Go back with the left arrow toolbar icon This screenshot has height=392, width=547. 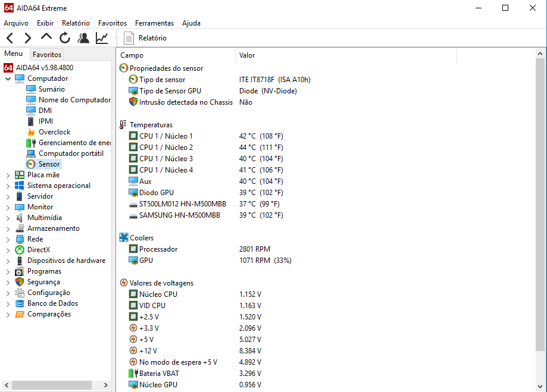click(x=10, y=37)
